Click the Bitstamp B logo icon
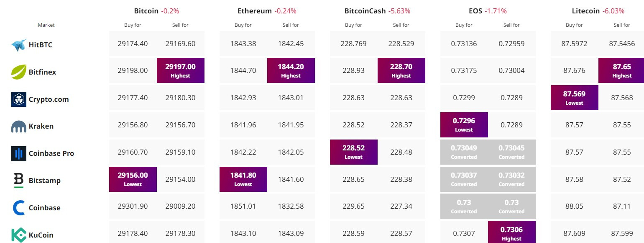 tap(19, 181)
